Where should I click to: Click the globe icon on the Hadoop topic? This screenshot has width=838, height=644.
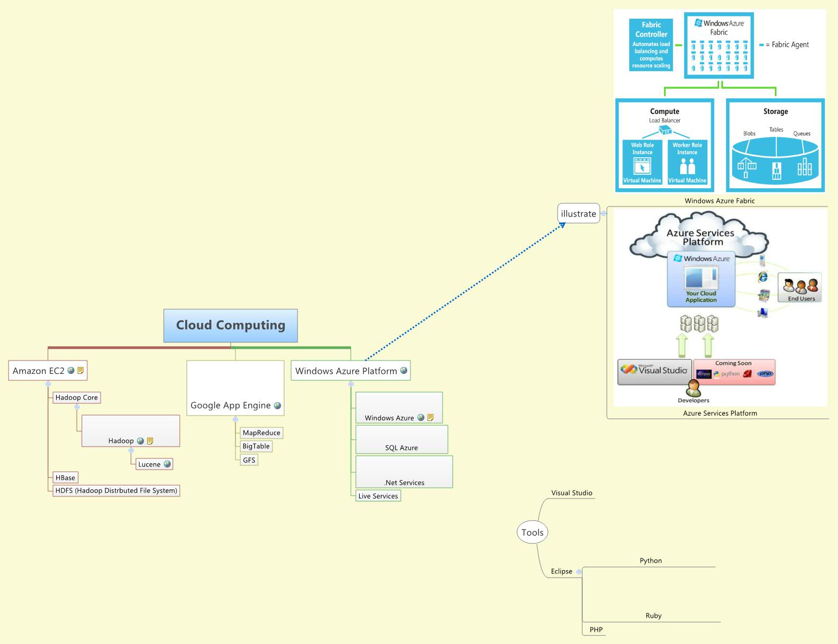click(140, 441)
